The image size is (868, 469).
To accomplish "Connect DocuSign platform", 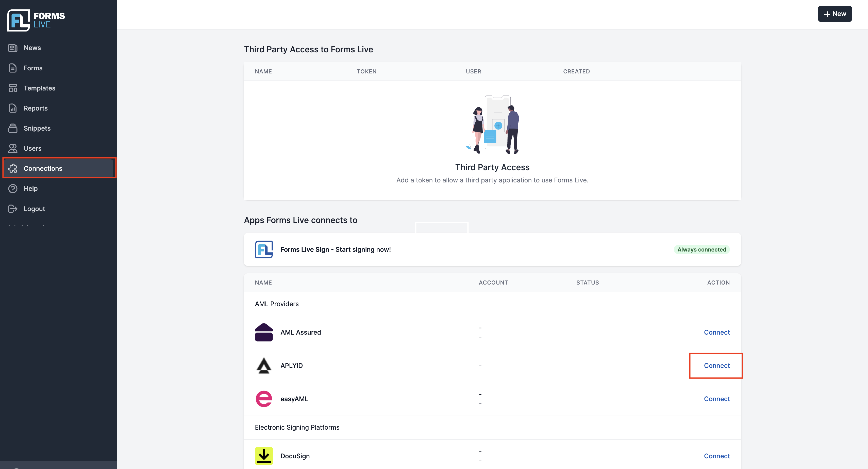I will click(x=717, y=456).
